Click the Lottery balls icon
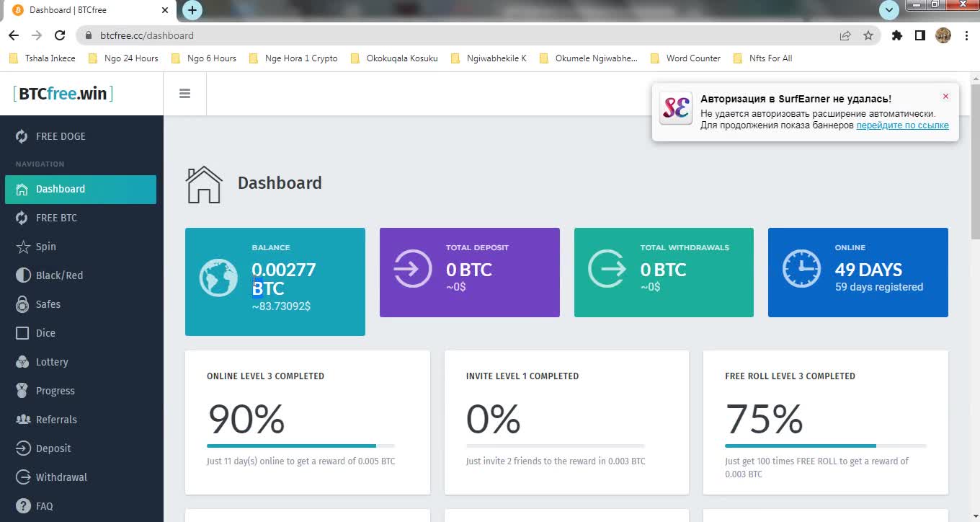Screen dimensions: 980x522 (22, 362)
